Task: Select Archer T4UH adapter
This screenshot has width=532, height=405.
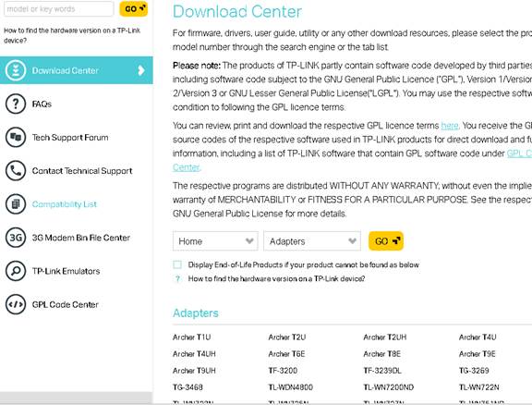Action: pyautogui.click(x=194, y=354)
